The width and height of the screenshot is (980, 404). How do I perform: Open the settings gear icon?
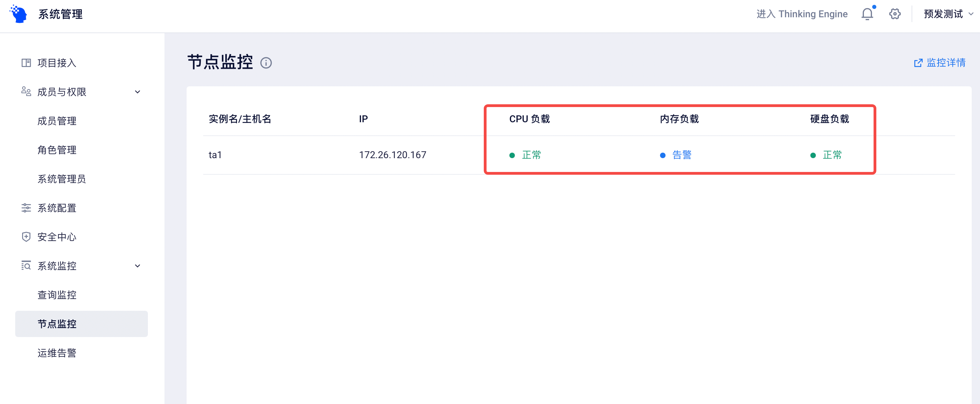(895, 14)
